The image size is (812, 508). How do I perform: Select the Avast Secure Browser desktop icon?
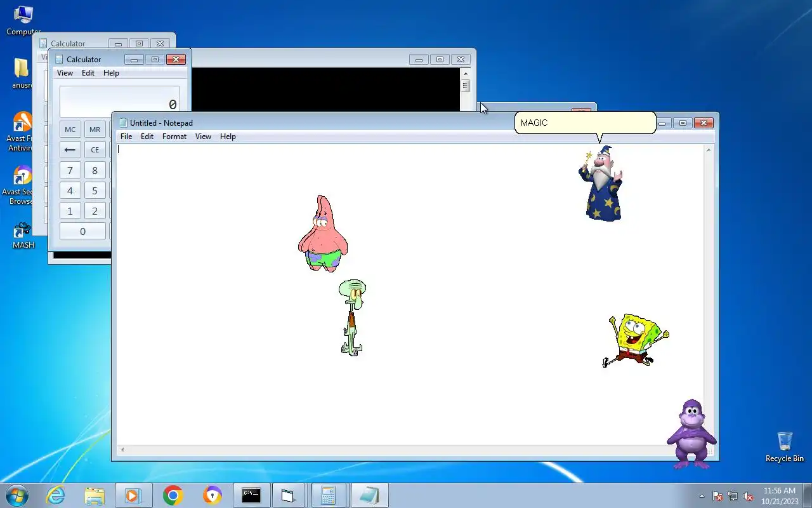20,185
